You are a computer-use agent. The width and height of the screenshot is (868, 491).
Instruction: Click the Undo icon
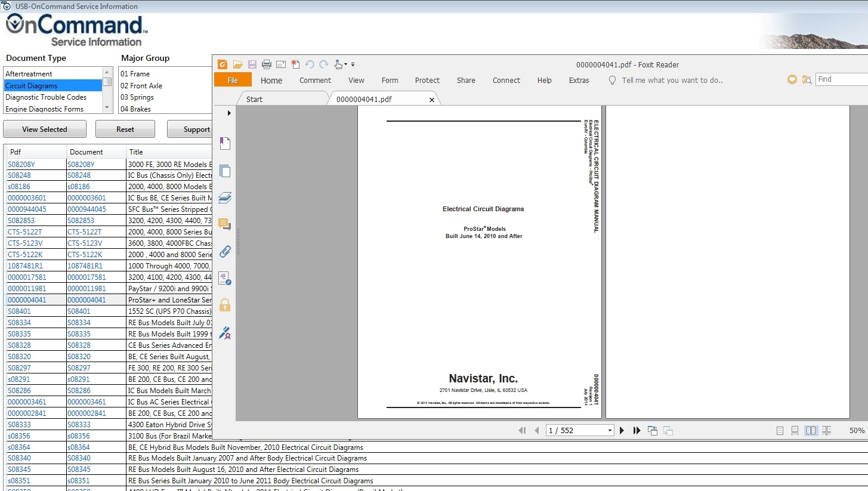(310, 64)
